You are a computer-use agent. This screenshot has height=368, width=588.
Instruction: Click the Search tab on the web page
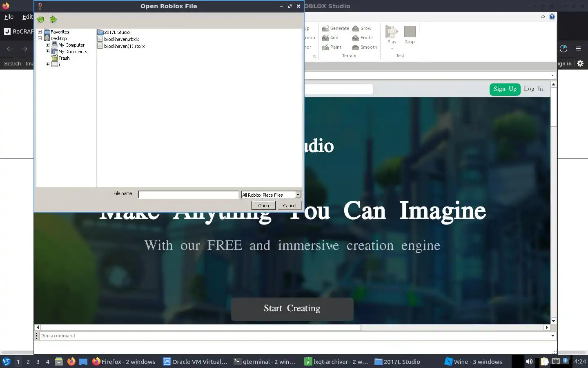12,64
